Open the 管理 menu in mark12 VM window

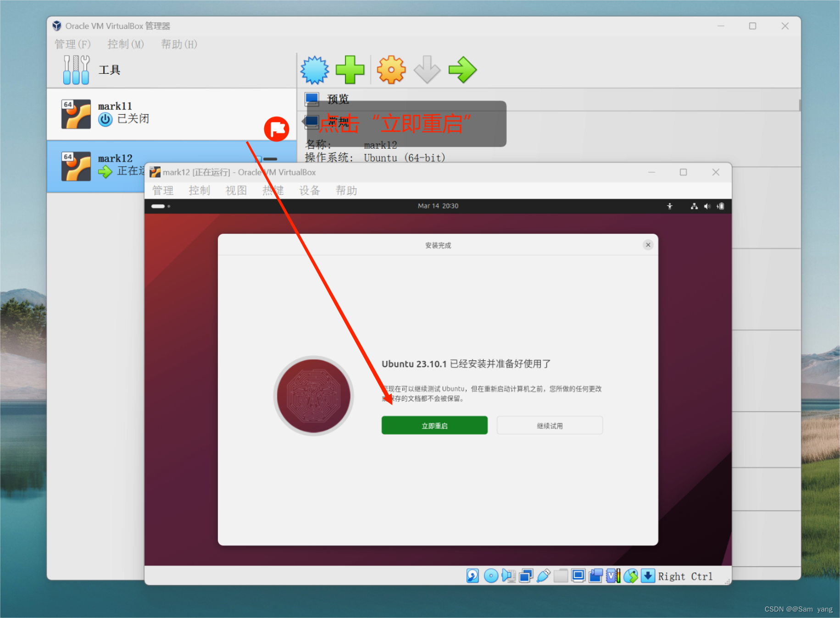pos(163,190)
